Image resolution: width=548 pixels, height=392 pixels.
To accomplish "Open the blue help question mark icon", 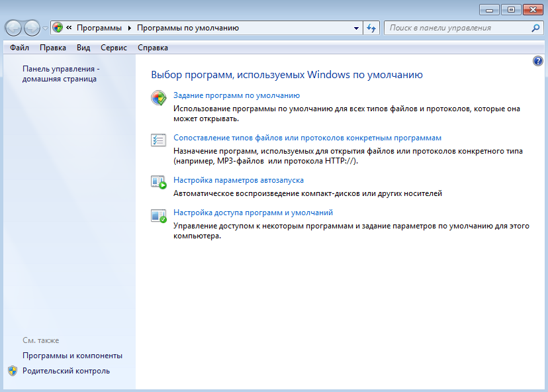I will 538,61.
